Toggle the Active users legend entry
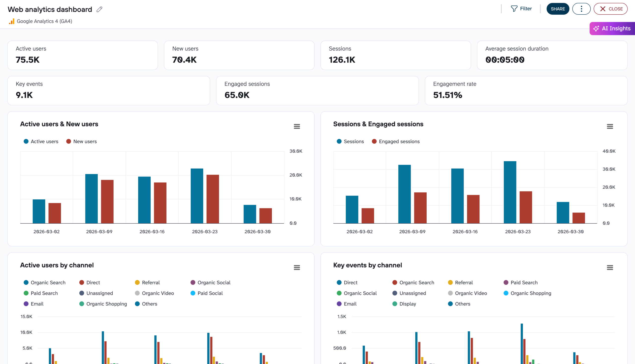The height and width of the screenshot is (364, 635). (41, 141)
